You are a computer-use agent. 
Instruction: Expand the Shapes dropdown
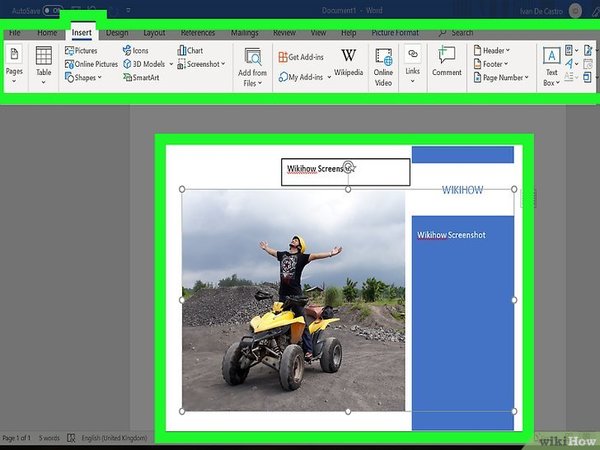tap(83, 77)
